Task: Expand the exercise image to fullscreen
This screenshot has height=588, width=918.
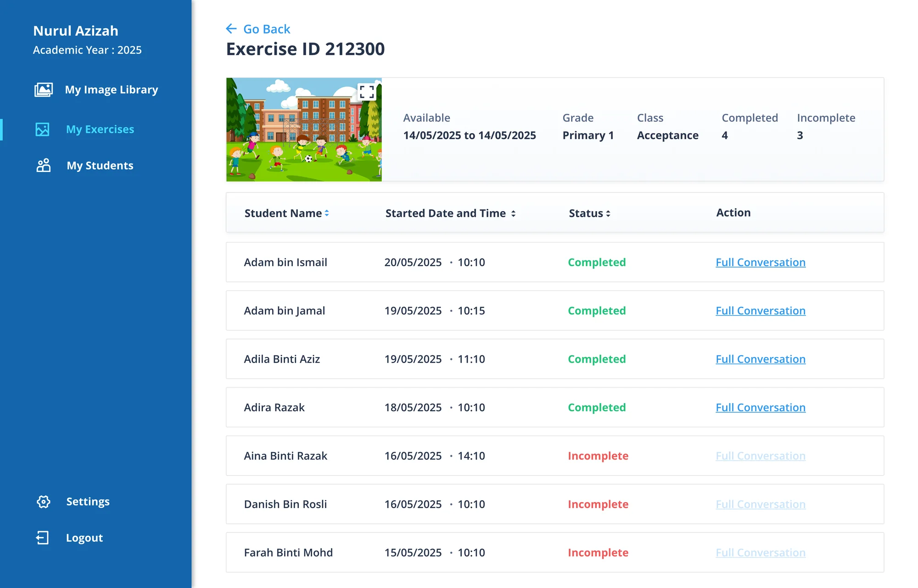Action: (x=367, y=92)
